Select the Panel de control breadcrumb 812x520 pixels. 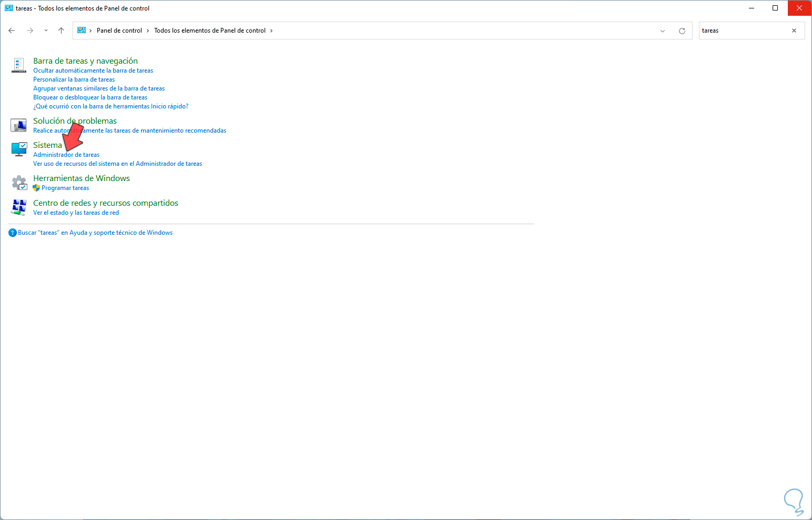(119, 31)
